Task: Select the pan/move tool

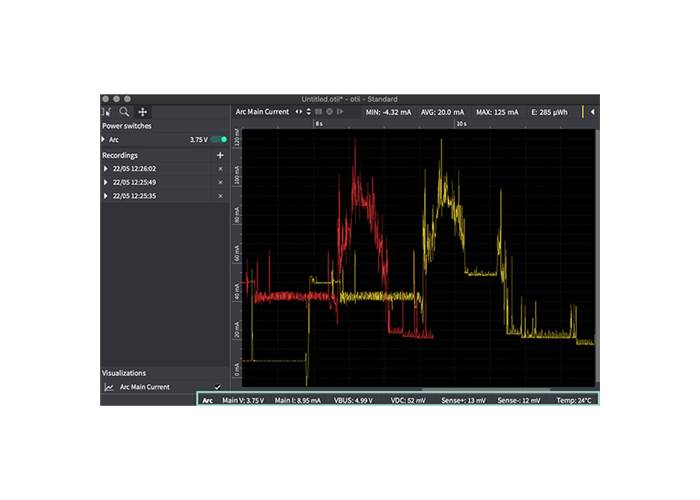Action: click(x=142, y=112)
